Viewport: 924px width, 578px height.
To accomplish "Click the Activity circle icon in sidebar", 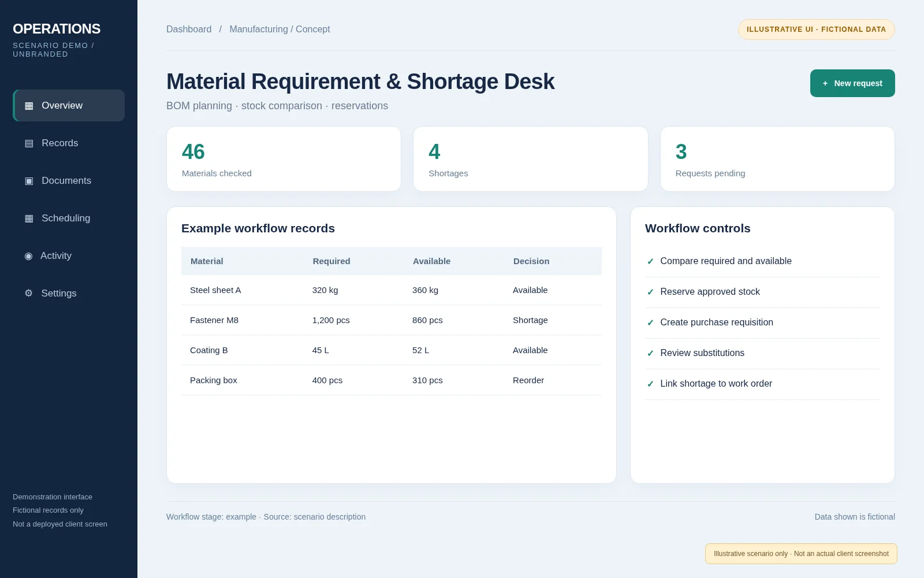I will pyautogui.click(x=28, y=256).
